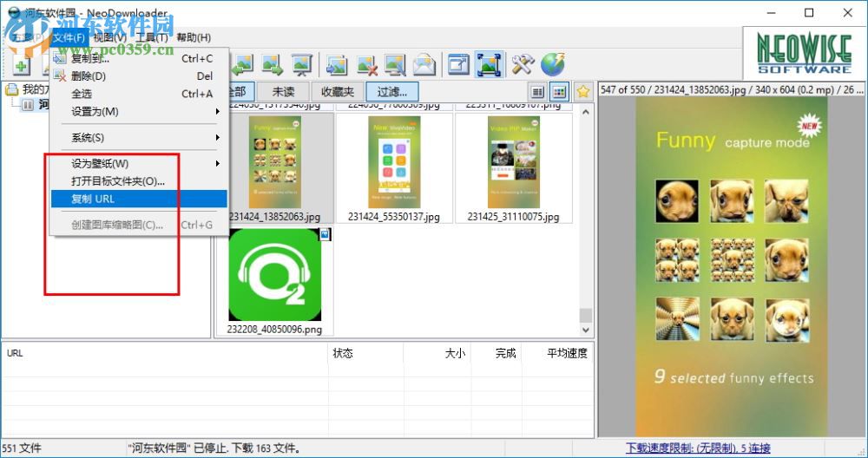868x458 pixels.
Task: Select thumbnail 231425_31110075.jpg
Action: click(513, 167)
